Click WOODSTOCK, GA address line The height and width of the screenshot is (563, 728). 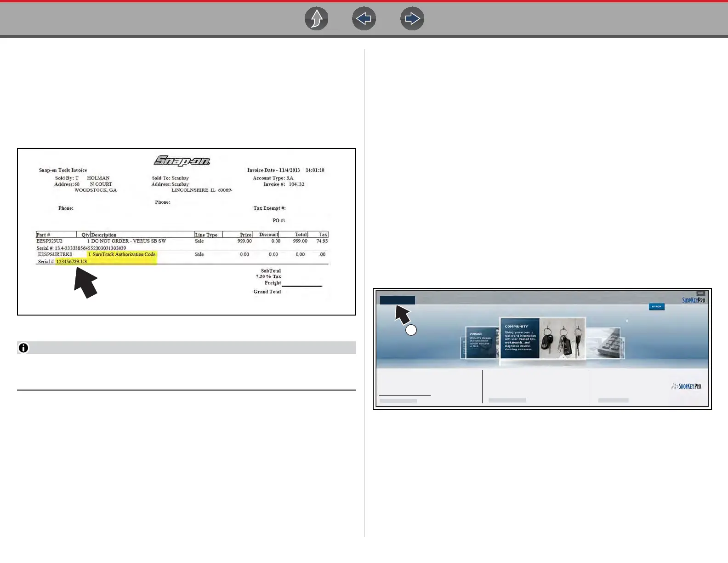click(x=96, y=190)
